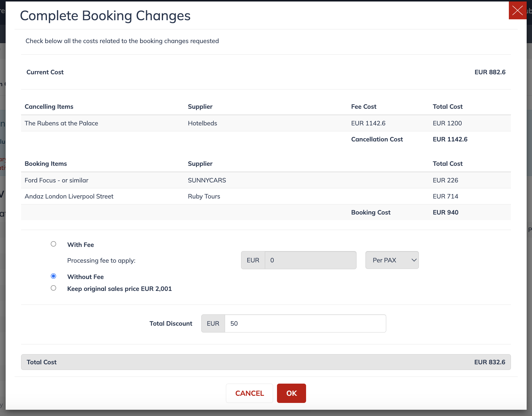
Task: Click the Total Discount input field
Action: click(305, 323)
